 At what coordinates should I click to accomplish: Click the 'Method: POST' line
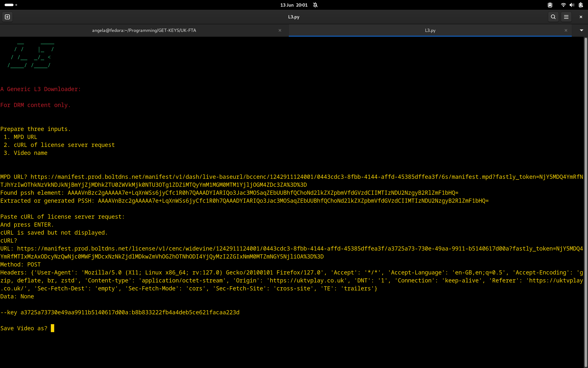(20, 264)
